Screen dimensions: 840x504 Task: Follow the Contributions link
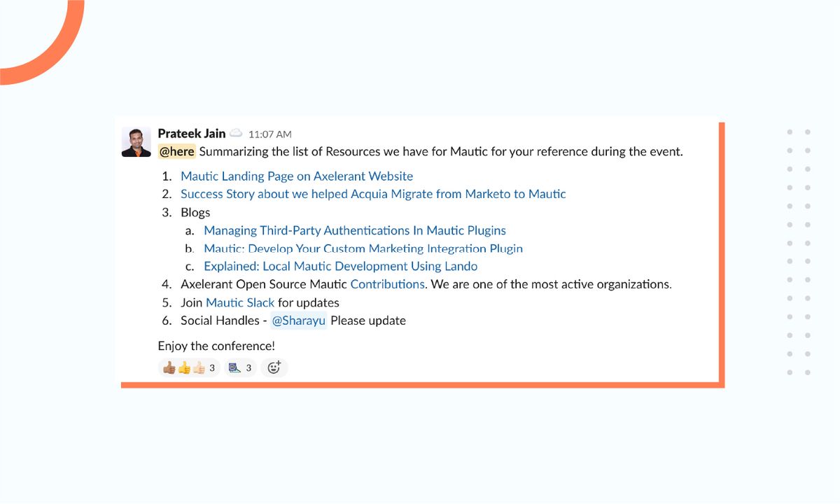388,284
